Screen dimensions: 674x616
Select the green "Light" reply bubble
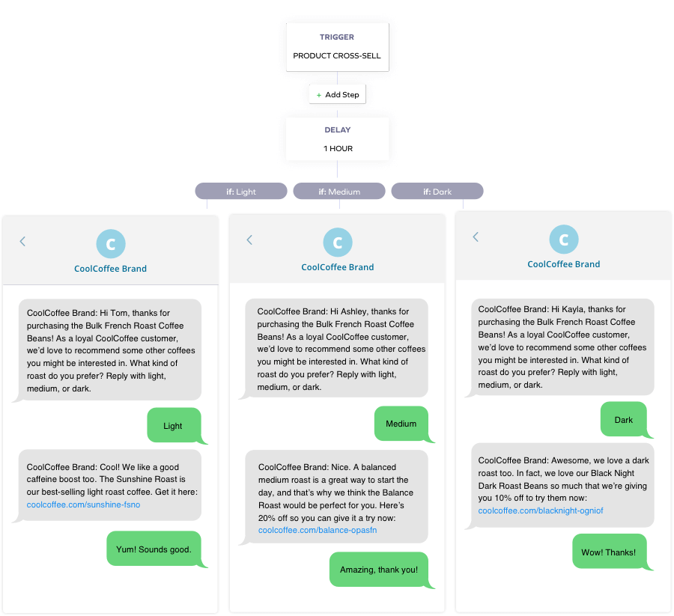pyautogui.click(x=173, y=424)
